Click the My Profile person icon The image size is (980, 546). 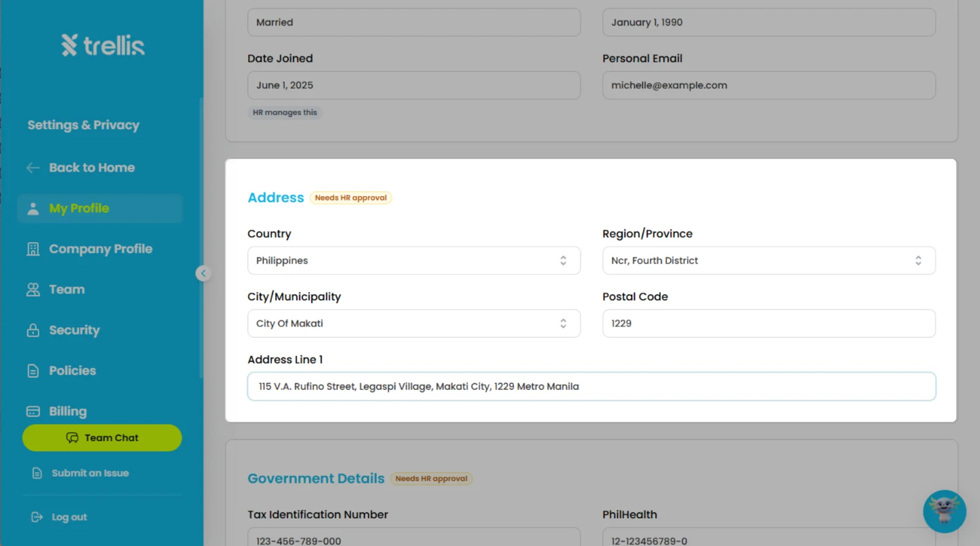click(33, 208)
